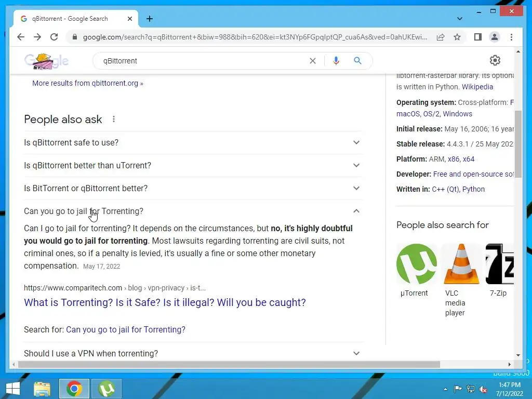Image resolution: width=532 pixels, height=399 pixels.
Task: Open the Python written-in link
Action: tap(473, 189)
